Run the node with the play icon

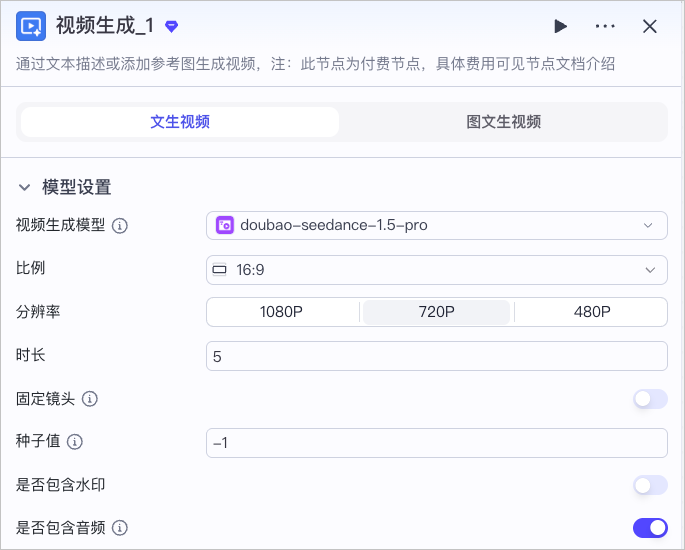tap(560, 26)
